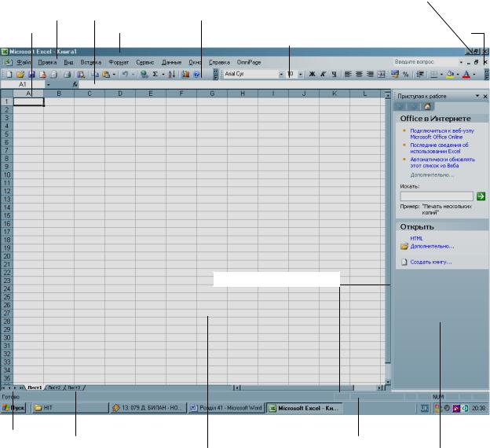Toggle Align Left for the cell
Viewport: 490px width, 448px height.
348,75
